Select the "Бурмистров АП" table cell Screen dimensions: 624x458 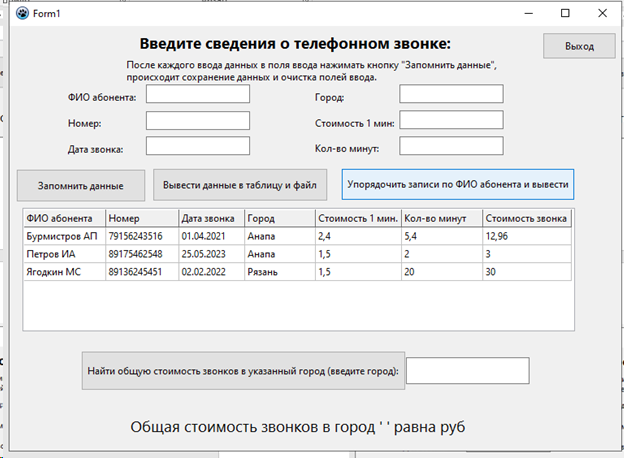[x=64, y=236]
